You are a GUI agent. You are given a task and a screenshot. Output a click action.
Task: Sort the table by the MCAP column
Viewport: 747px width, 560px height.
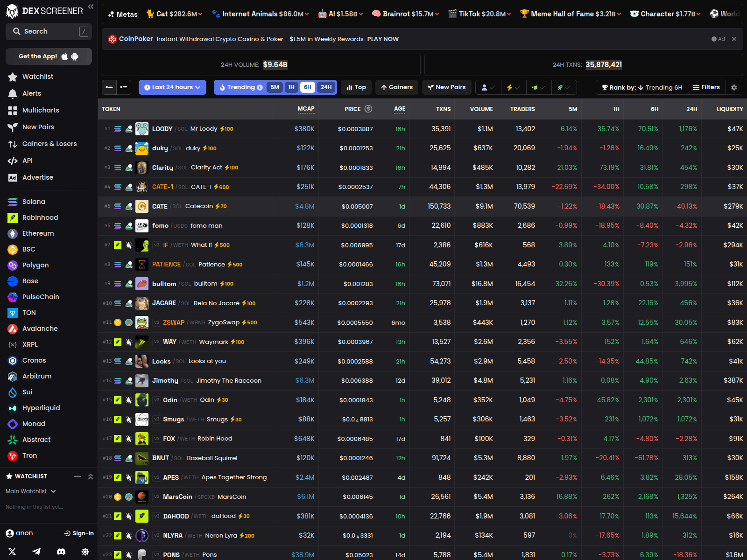306,109
